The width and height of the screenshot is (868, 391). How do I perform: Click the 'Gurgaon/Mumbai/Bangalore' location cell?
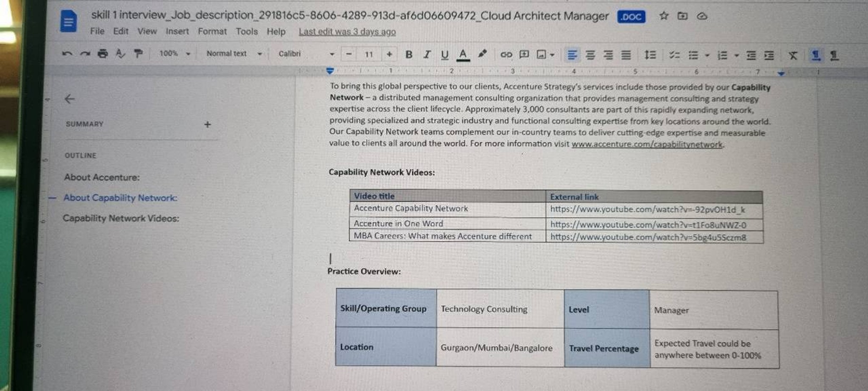tap(500, 348)
